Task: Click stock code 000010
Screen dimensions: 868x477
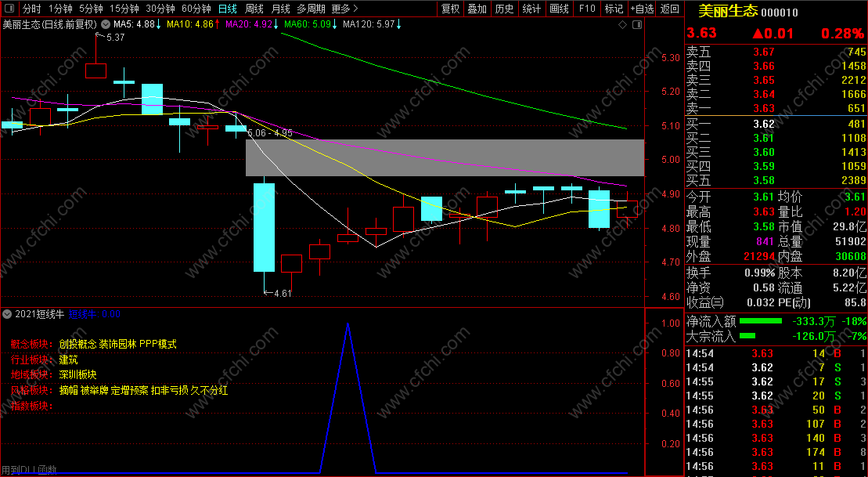Action: point(780,13)
